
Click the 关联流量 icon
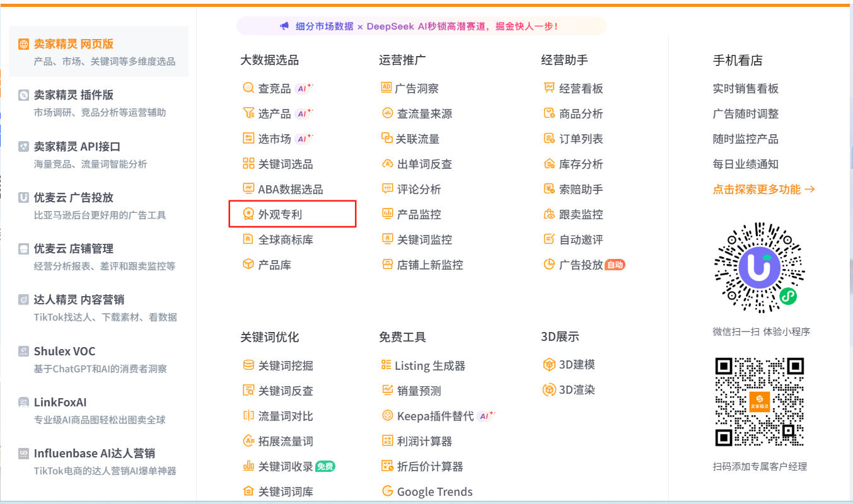[387, 139]
